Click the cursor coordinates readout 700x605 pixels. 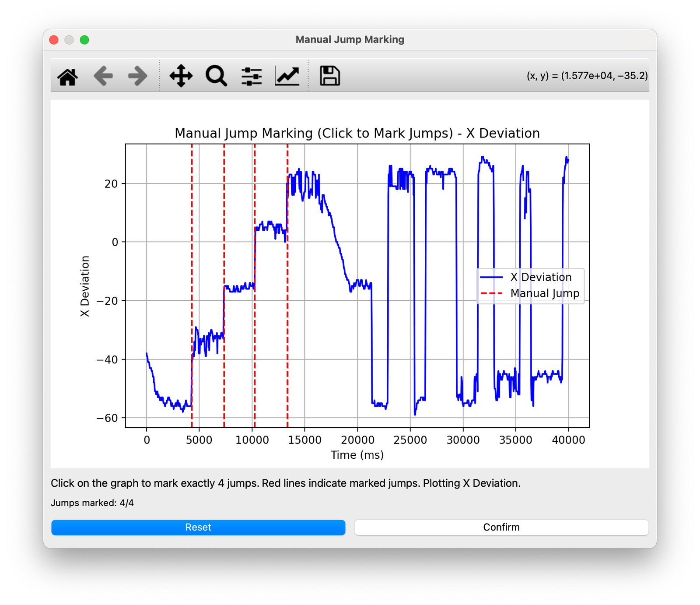tap(587, 76)
